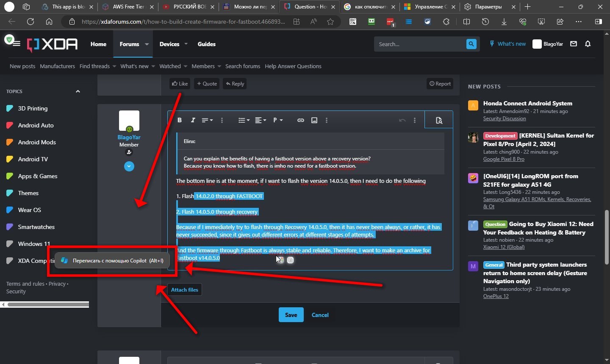Open the Honda Connect Android System thread

528,103
